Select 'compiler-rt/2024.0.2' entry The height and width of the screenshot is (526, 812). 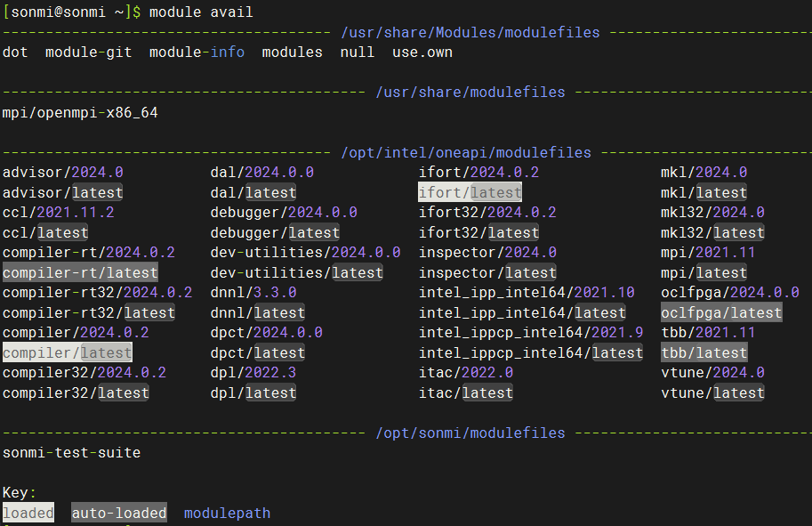[89, 253]
